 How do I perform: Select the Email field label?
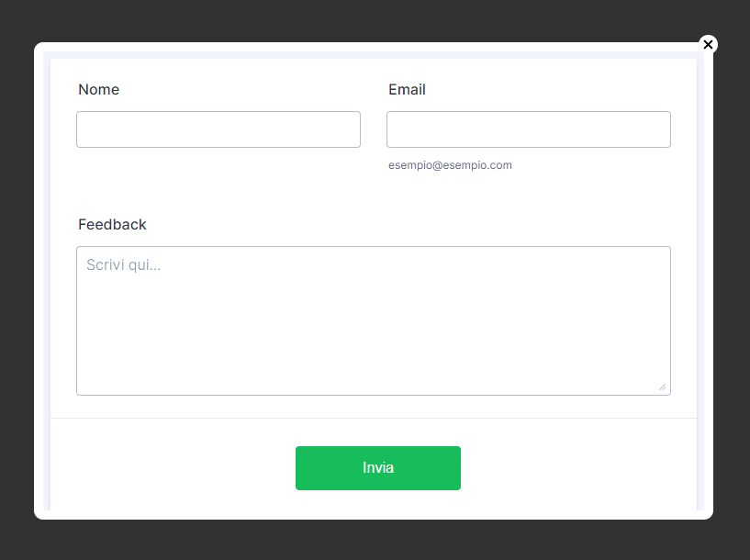pyautogui.click(x=407, y=90)
